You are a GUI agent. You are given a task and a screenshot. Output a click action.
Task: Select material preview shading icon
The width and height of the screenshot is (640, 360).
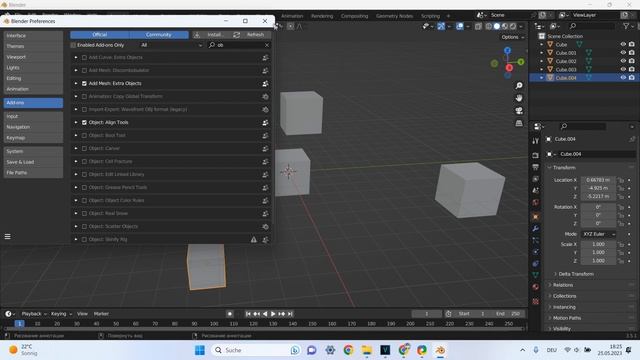[x=505, y=26]
